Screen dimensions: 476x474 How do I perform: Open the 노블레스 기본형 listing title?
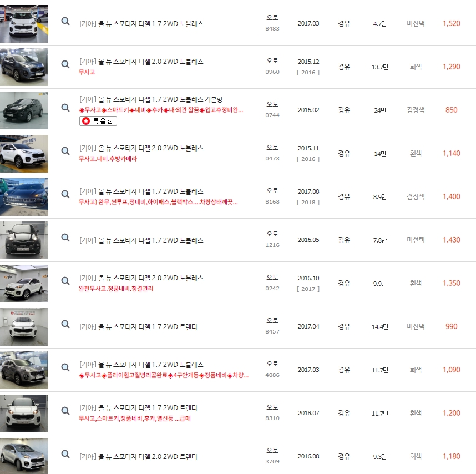tap(151, 99)
